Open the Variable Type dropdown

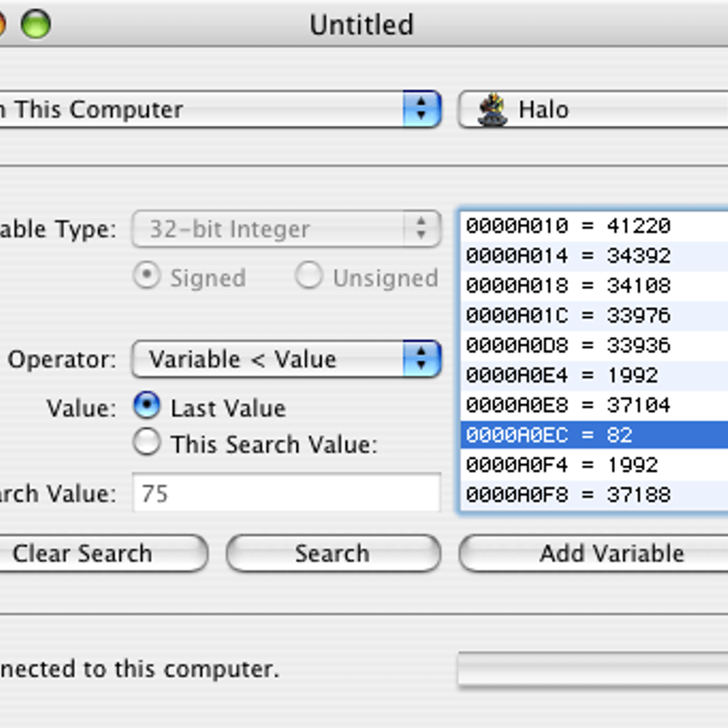(x=285, y=229)
